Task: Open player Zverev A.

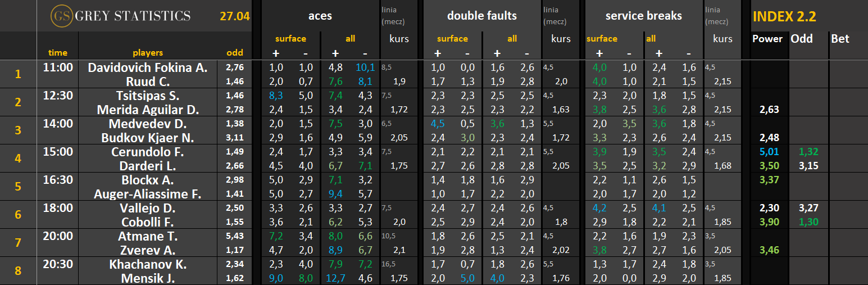Action: [148, 250]
